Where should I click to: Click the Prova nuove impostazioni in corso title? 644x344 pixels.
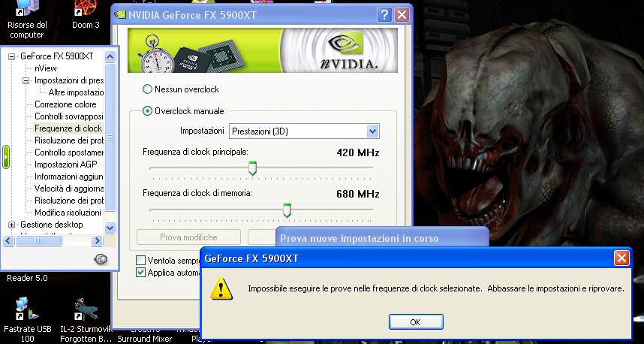359,238
